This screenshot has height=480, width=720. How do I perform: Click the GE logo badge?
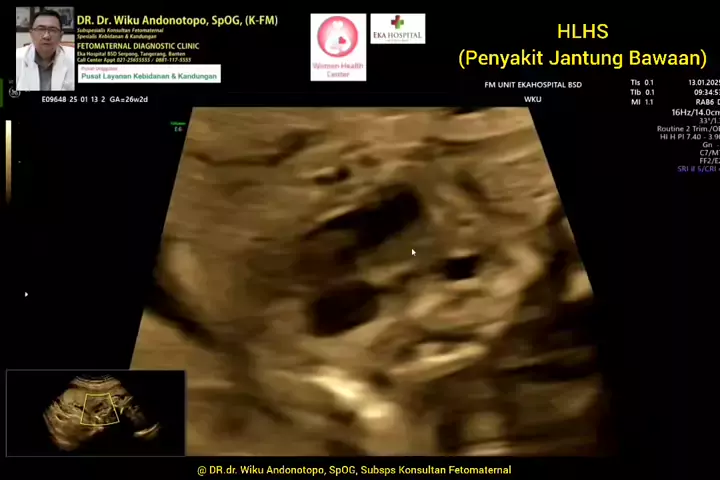14,92
